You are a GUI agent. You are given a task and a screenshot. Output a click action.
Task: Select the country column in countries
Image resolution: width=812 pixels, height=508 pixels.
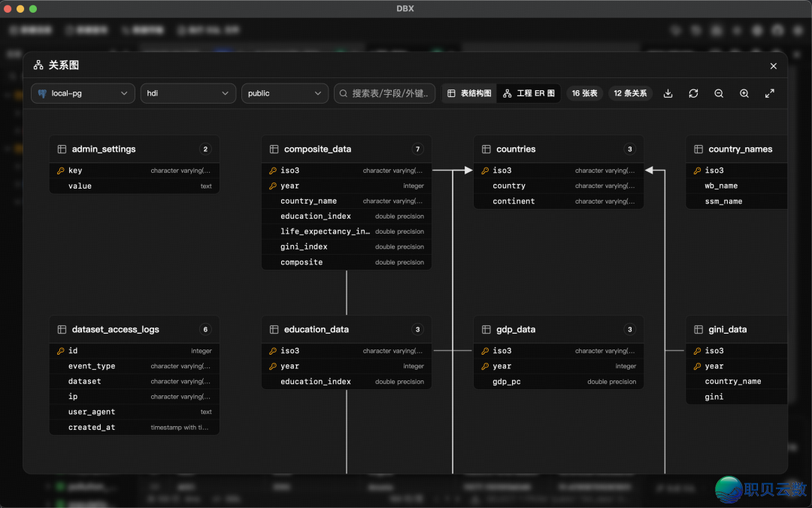tap(559, 186)
